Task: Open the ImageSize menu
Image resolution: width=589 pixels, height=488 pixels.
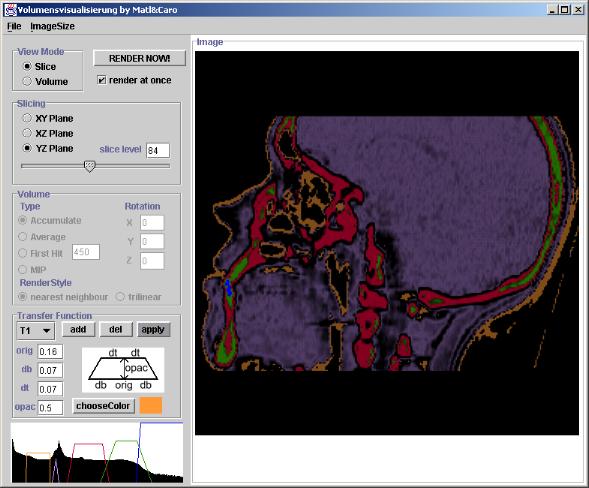Action: point(52,26)
